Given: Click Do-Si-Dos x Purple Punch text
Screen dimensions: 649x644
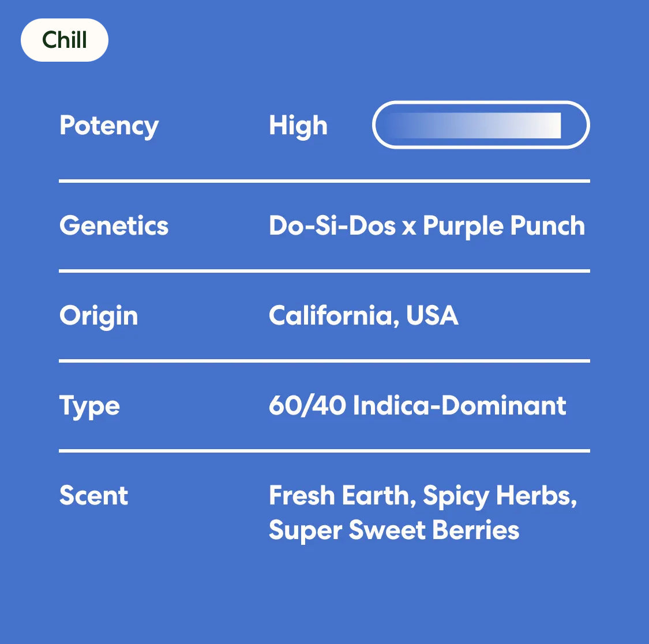Looking at the screenshot, I should tap(427, 226).
